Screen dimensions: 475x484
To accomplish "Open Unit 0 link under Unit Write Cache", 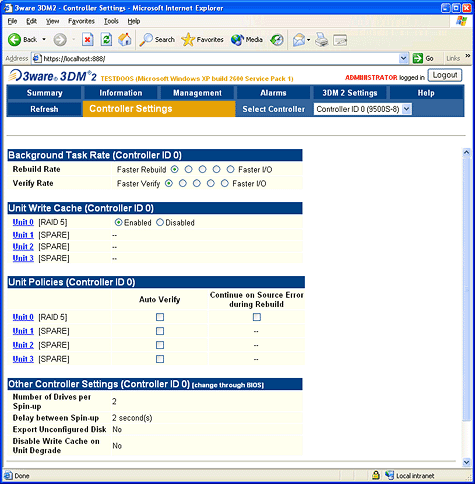I will (23, 222).
